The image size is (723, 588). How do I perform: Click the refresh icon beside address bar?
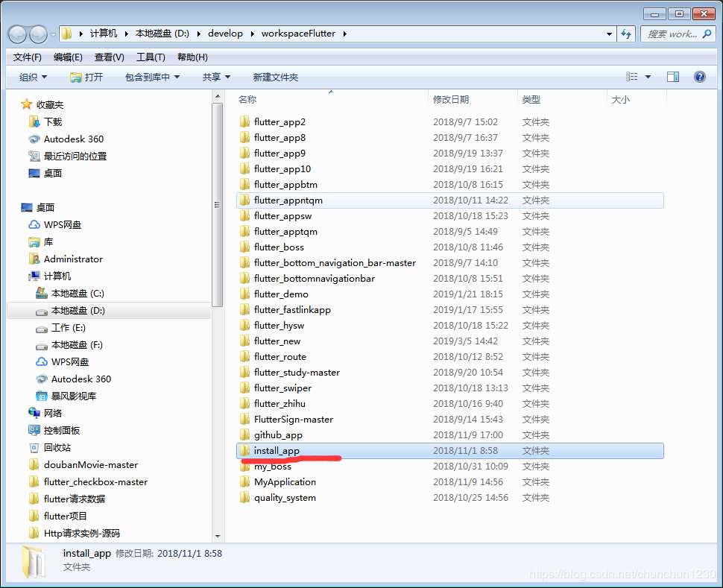[x=625, y=34]
